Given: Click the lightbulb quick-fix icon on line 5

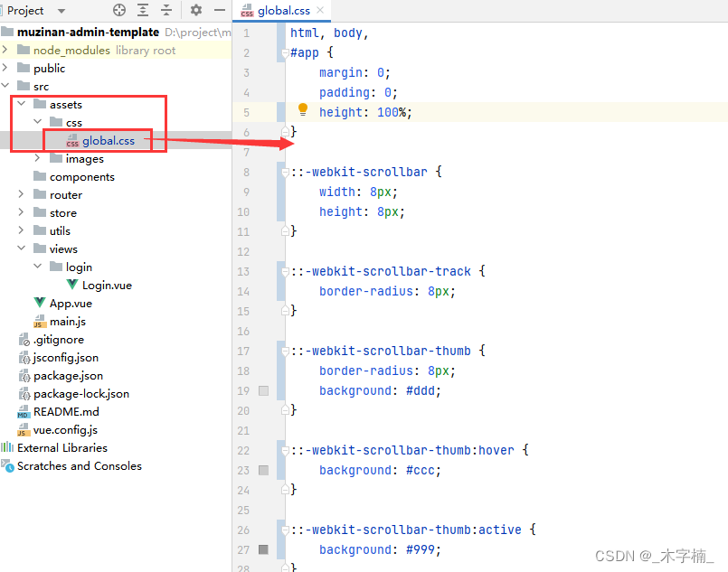Looking at the screenshot, I should pos(303,109).
